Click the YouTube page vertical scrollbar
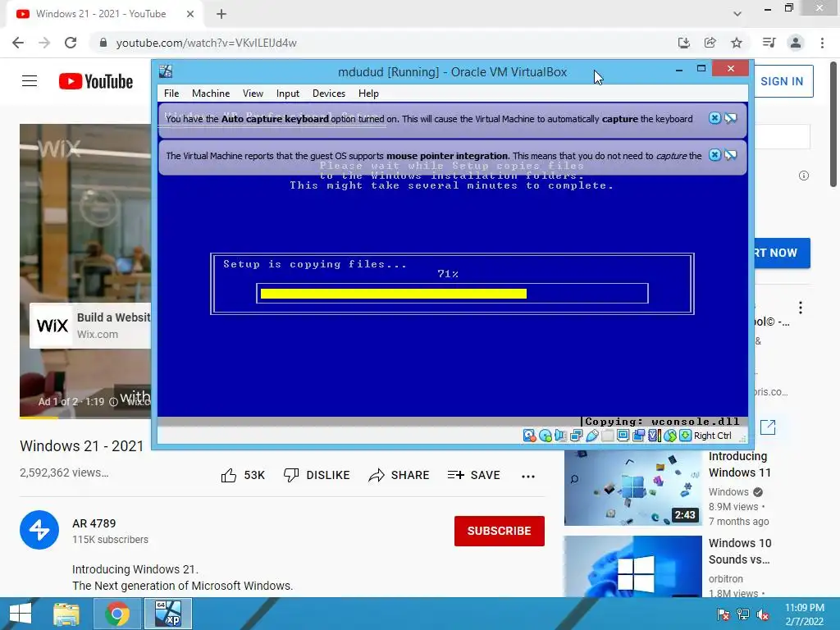 point(833,123)
